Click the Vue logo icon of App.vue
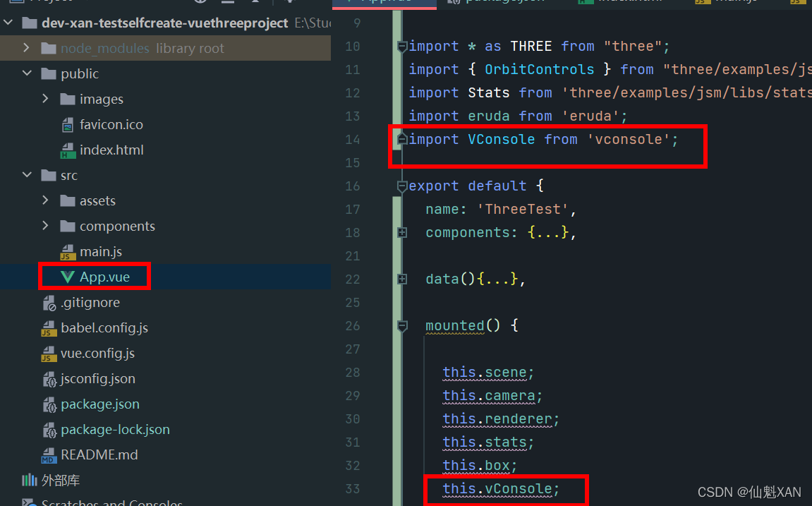 click(x=67, y=277)
